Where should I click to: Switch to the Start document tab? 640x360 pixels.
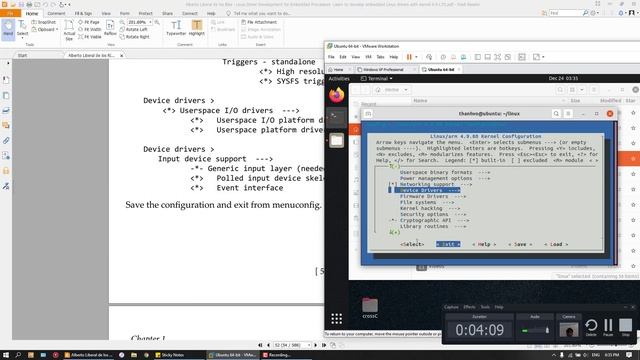pyautogui.click(x=22, y=55)
